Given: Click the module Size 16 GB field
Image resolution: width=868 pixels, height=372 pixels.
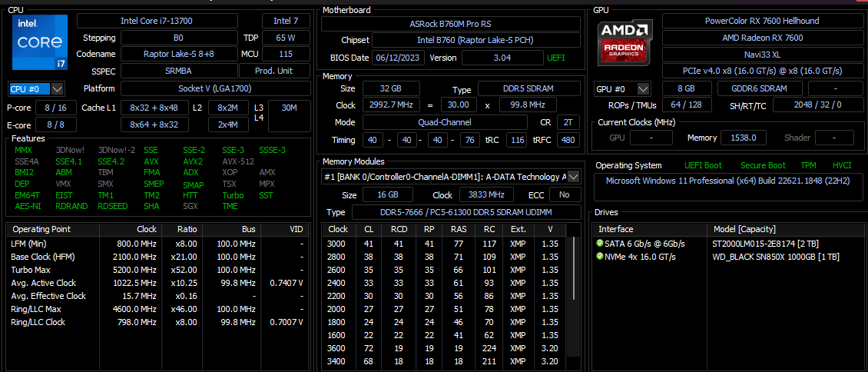Looking at the screenshot, I should 387,195.
